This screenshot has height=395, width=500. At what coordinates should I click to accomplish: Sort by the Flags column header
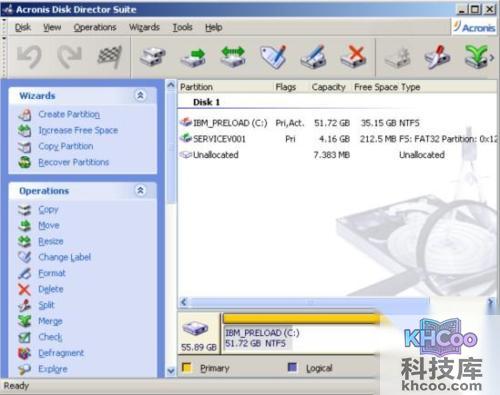[286, 87]
